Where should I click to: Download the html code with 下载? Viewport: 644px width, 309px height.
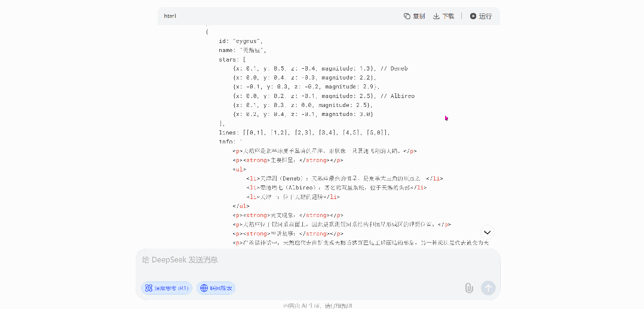[443, 16]
